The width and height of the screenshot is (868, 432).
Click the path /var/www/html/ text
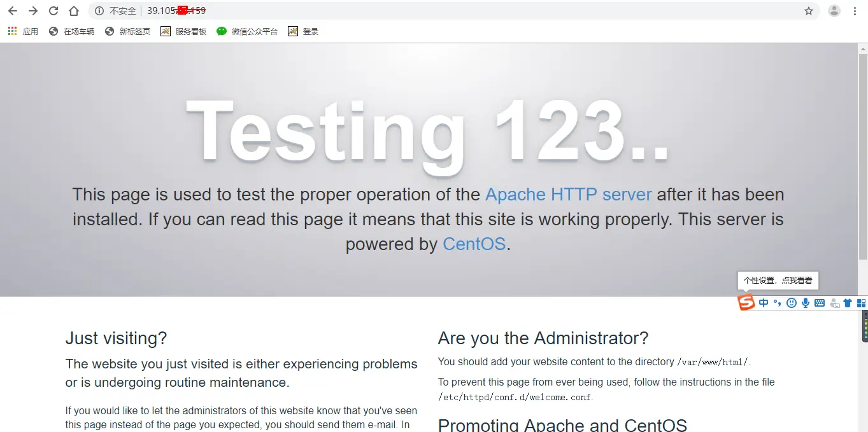713,362
